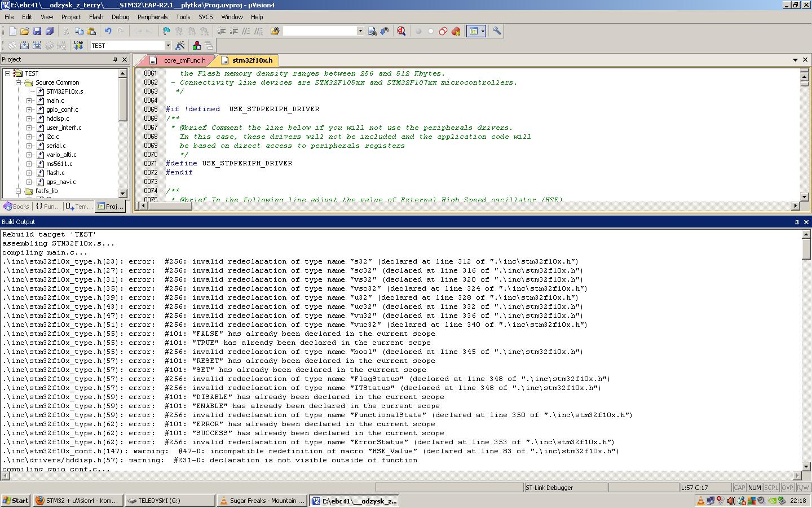Click the Build Output scrollbar up arrow
Viewport: 812px width, 508px height.
coord(806,234)
